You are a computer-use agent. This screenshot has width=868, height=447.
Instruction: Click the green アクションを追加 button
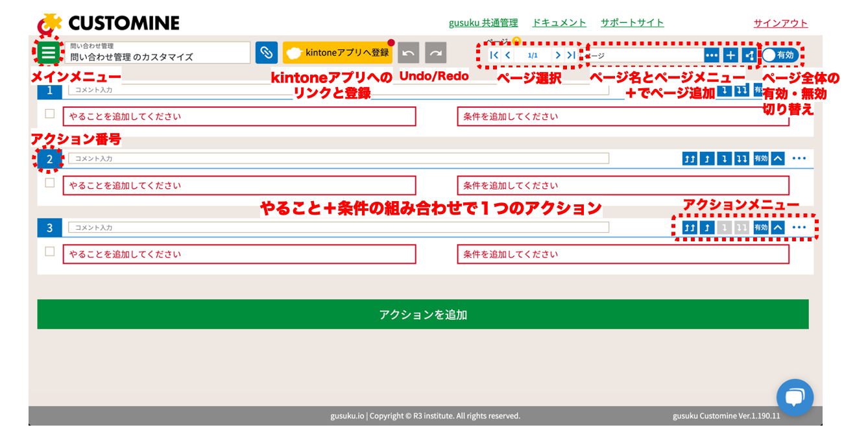point(423,314)
